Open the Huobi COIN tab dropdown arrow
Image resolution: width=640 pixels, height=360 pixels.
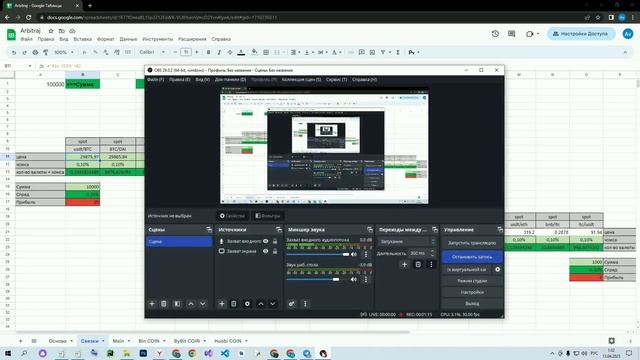246,341
